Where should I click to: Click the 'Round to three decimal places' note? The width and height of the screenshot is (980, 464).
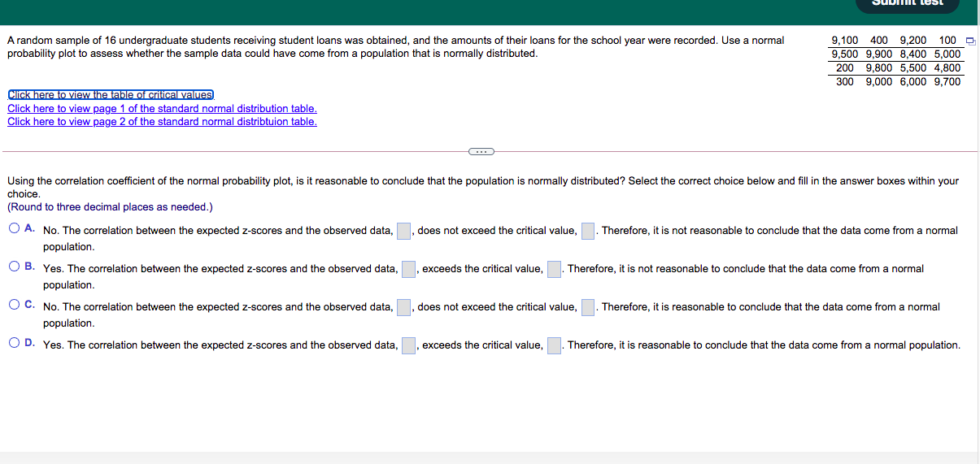pyautogui.click(x=110, y=206)
